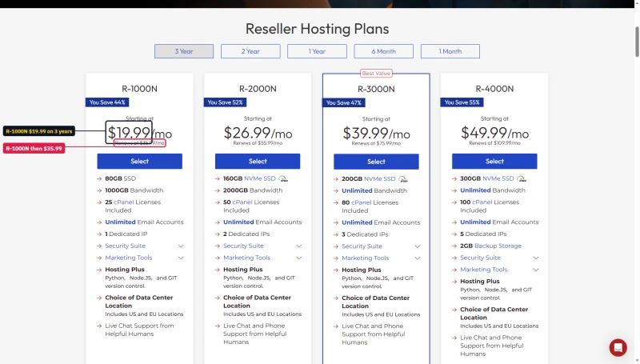Click '2000GB Bandwidth' in R-2000N
Screen dimensions: 640x364
[x=253, y=190]
